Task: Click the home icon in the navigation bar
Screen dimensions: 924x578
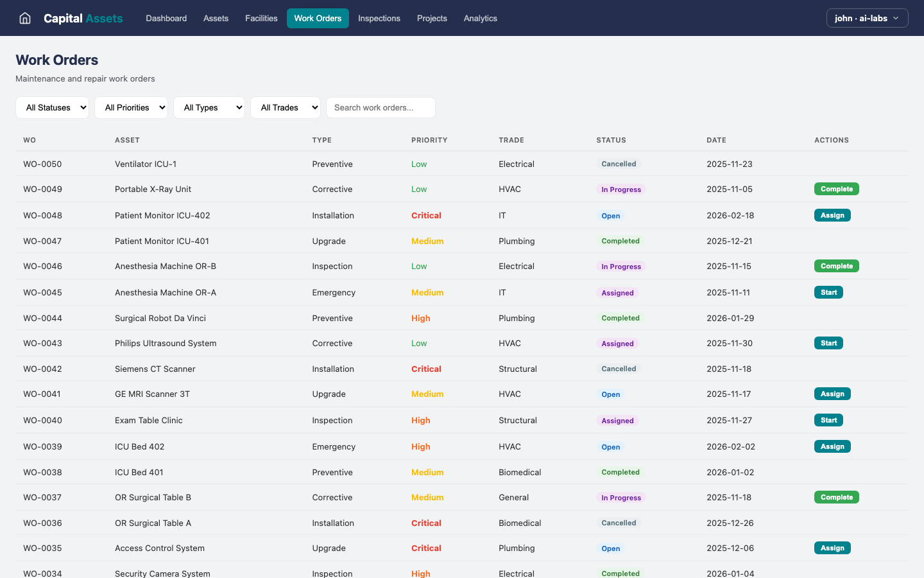Action: 24,18
